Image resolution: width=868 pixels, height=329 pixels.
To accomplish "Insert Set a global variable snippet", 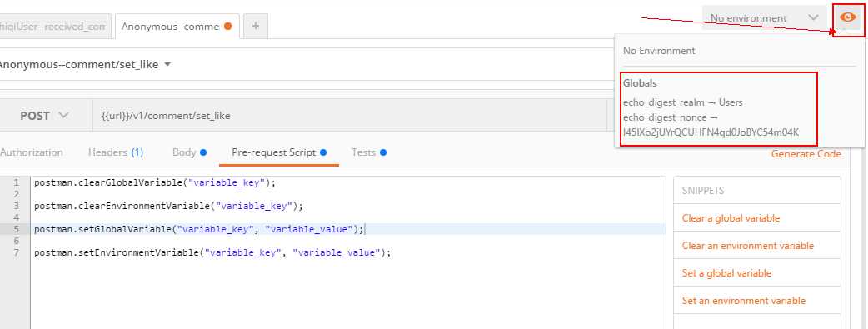I will click(726, 273).
